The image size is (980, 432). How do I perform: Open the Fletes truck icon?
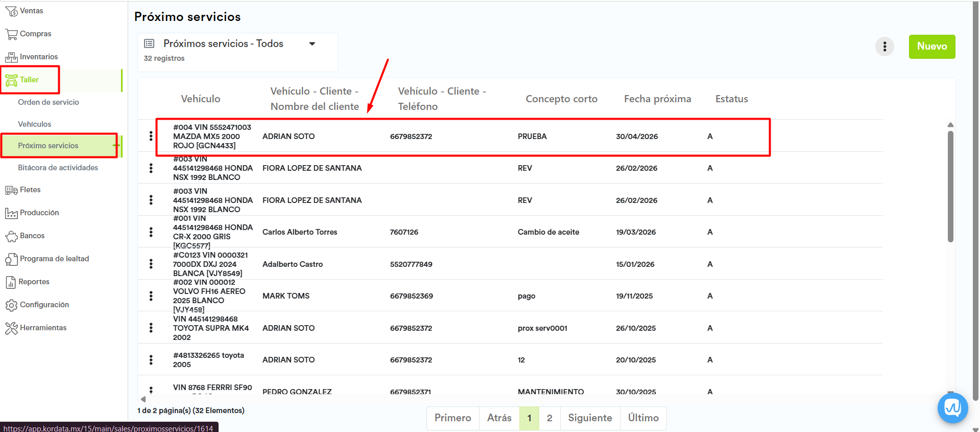[11, 190]
